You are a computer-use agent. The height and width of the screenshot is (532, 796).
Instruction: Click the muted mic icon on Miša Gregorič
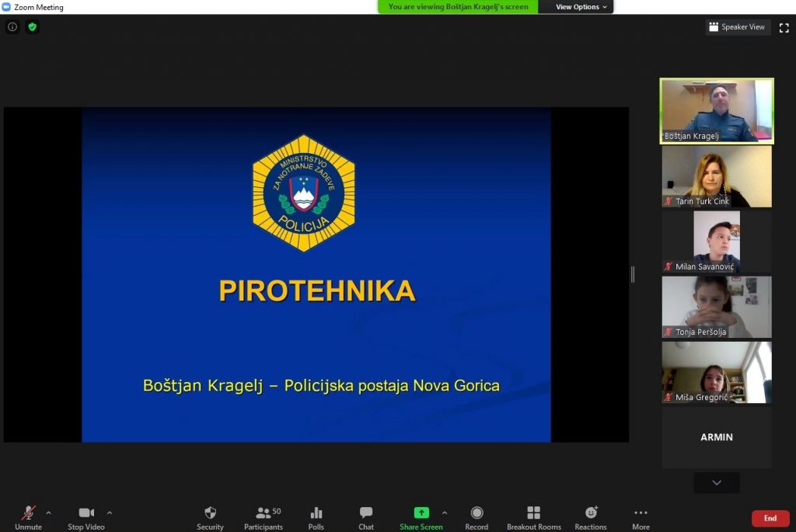click(x=669, y=398)
